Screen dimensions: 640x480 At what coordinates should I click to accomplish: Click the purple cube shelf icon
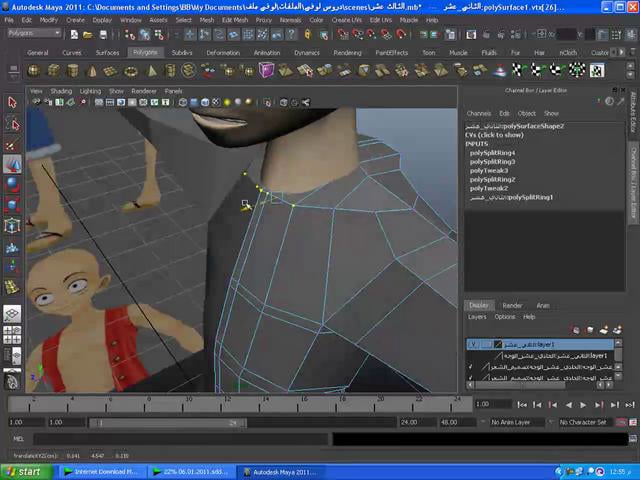coord(266,70)
